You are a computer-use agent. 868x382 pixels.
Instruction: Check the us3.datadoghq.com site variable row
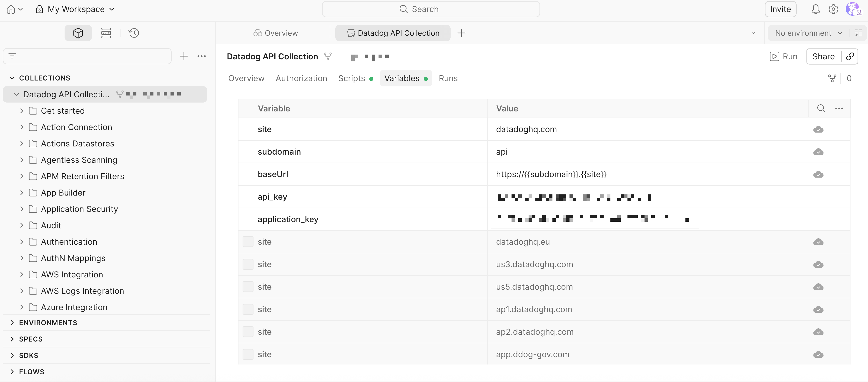pos(248,264)
